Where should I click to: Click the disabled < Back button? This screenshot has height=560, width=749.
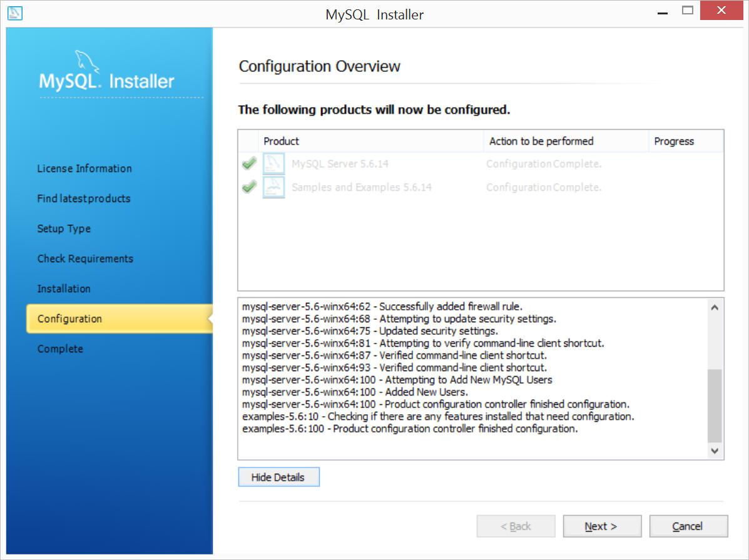516,526
